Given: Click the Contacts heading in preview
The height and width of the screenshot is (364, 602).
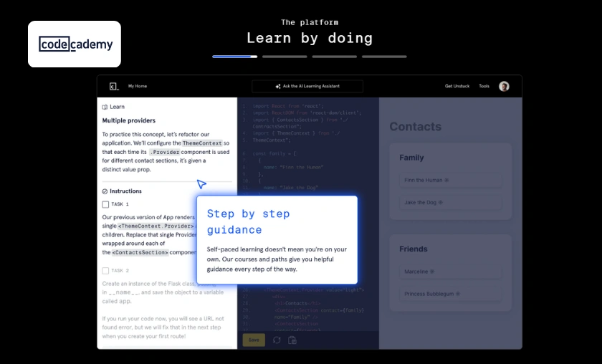Looking at the screenshot, I should (x=416, y=127).
